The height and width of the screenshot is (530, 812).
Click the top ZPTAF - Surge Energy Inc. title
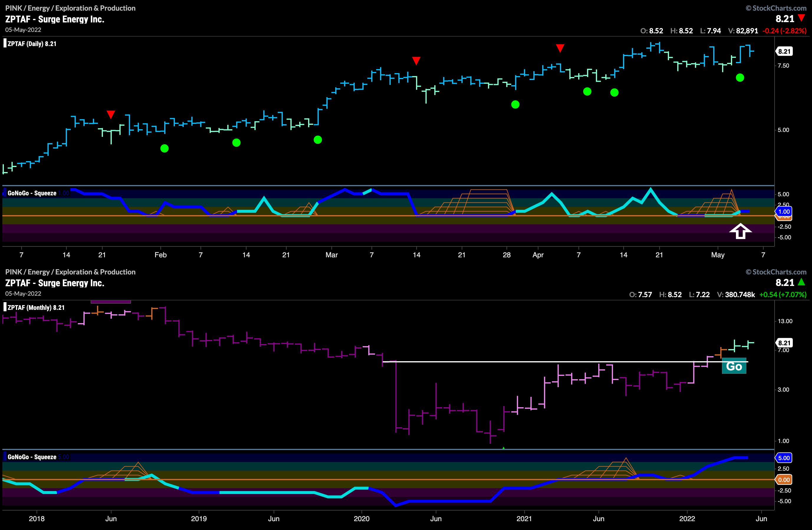coord(55,19)
